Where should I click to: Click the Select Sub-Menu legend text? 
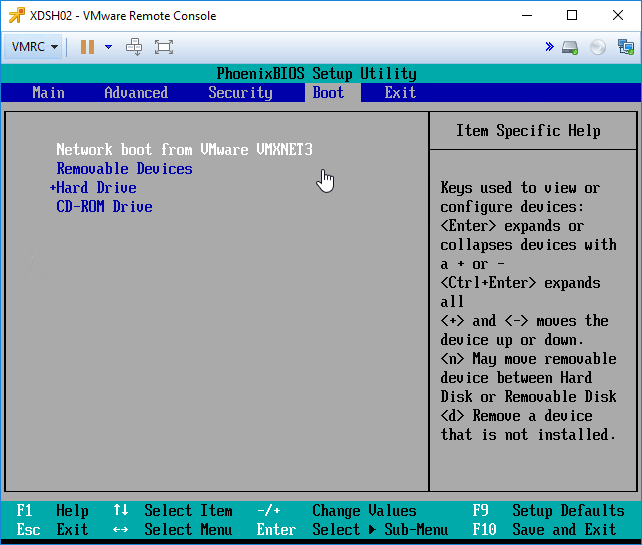click(380, 529)
